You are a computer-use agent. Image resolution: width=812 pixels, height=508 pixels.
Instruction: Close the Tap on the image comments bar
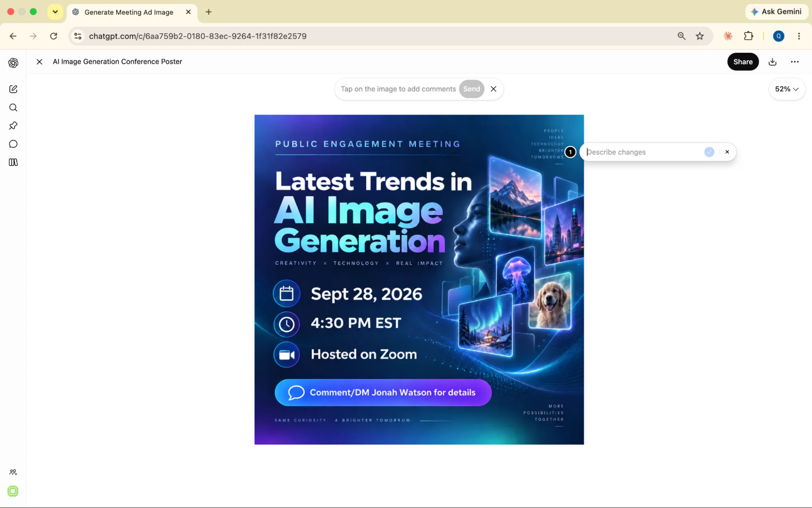coord(494,89)
